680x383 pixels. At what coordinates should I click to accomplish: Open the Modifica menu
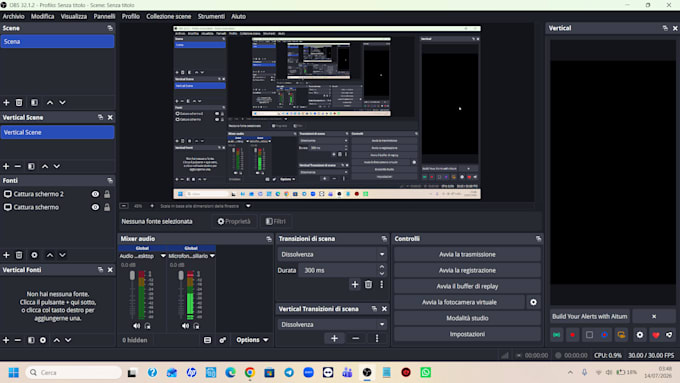coord(42,16)
